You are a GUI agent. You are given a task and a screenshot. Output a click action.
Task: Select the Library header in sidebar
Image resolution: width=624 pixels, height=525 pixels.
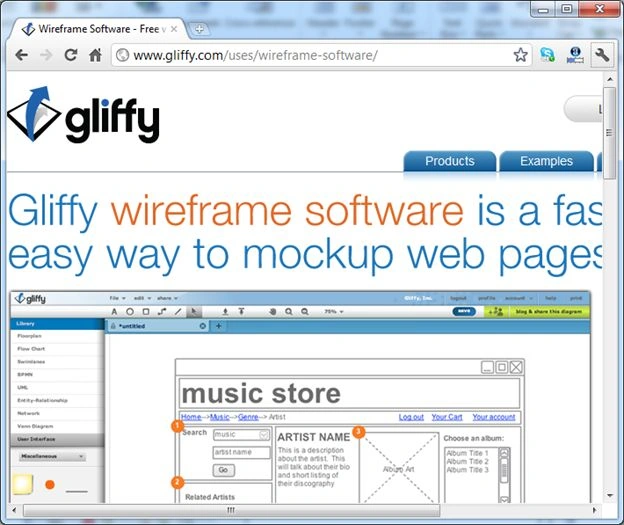click(x=57, y=324)
